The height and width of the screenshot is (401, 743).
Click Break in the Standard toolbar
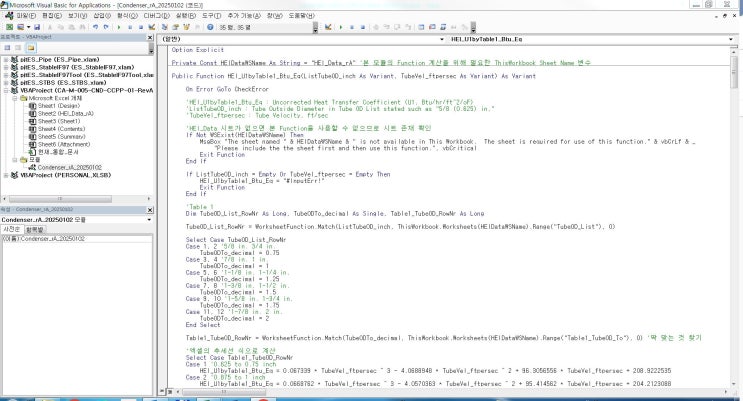pos(130,27)
